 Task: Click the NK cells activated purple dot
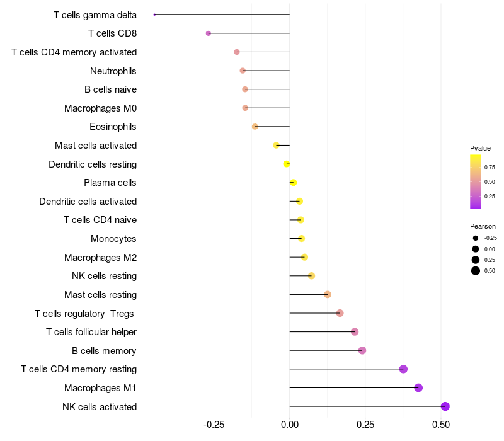[445, 406]
